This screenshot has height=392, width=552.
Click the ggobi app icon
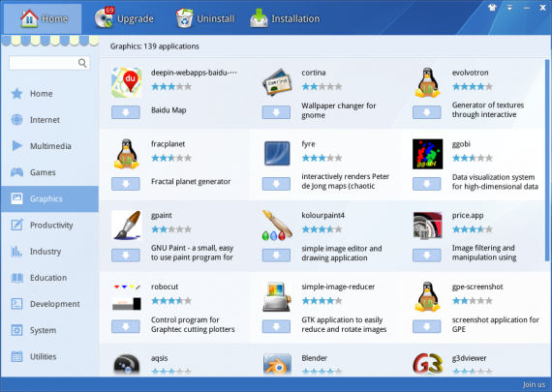coord(427,154)
